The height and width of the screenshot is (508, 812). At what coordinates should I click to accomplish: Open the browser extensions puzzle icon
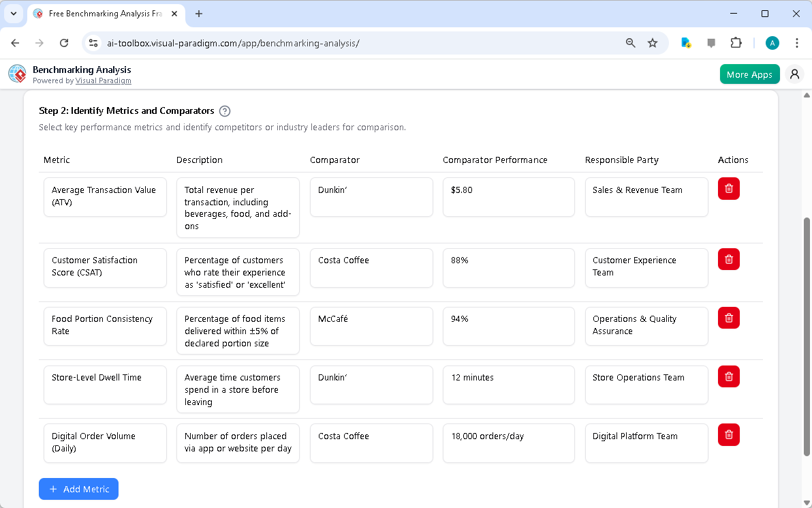coord(736,42)
